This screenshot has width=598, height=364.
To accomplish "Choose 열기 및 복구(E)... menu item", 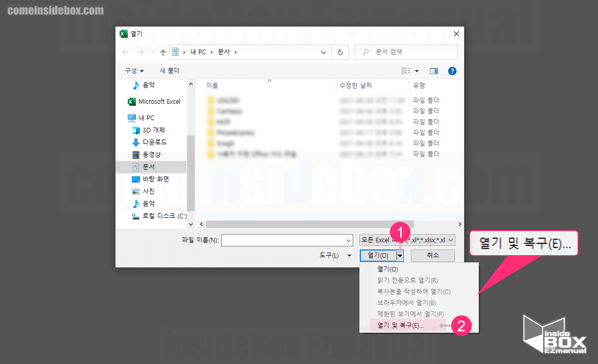I will click(x=400, y=325).
